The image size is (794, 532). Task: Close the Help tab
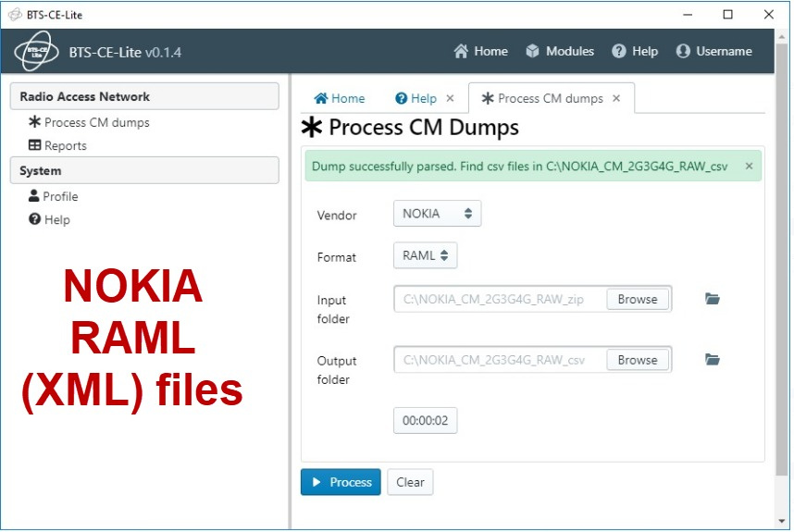[450, 98]
